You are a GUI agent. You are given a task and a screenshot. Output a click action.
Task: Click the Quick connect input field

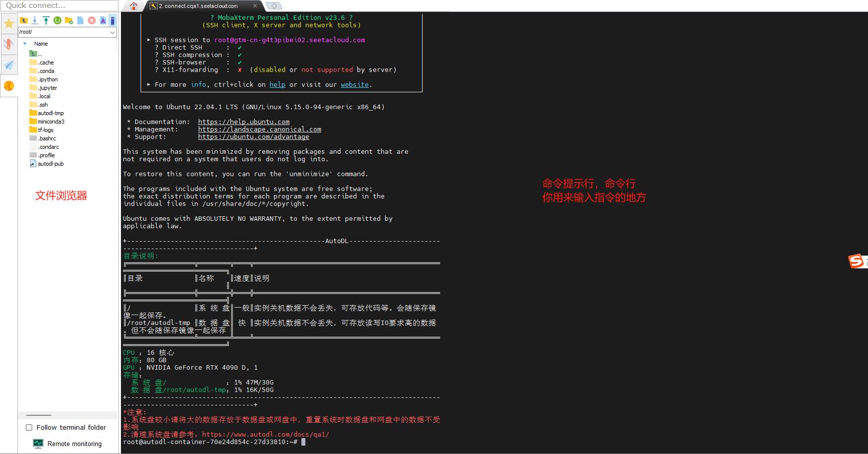pyautogui.click(x=59, y=5)
